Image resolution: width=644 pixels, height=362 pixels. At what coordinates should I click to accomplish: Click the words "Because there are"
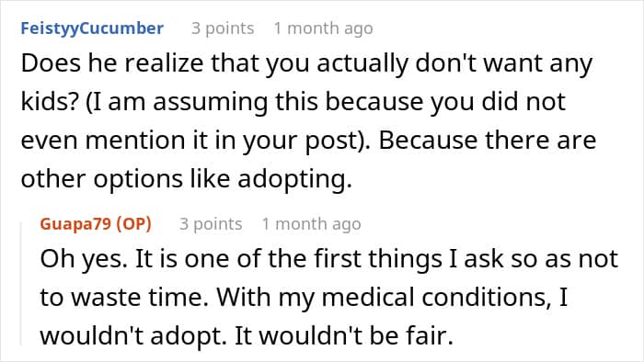click(487, 141)
